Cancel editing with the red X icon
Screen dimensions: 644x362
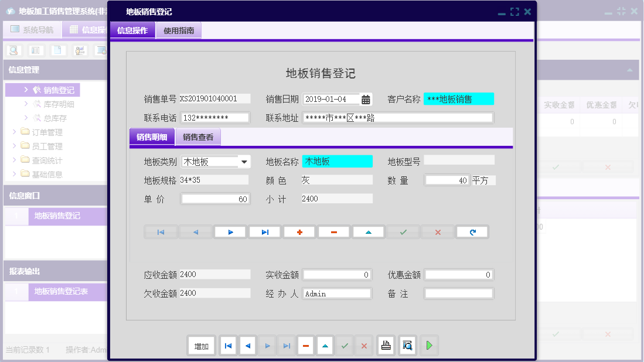(437, 231)
